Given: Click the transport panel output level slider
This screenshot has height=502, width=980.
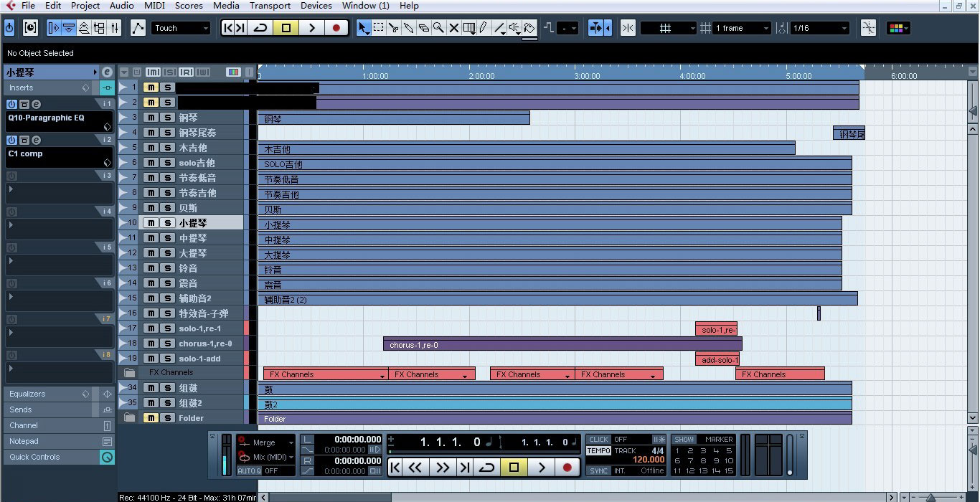Looking at the screenshot, I should (x=790, y=455).
